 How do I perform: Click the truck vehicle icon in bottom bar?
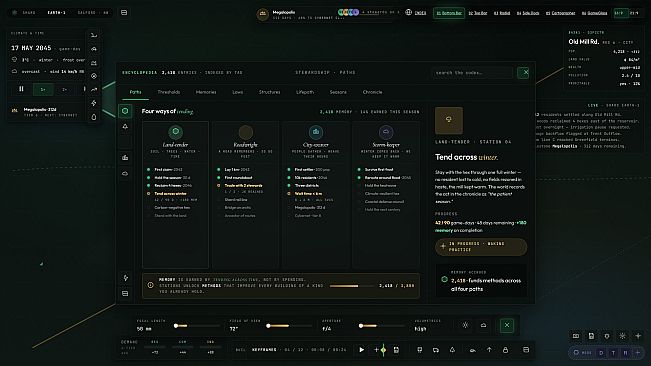click(x=436, y=350)
